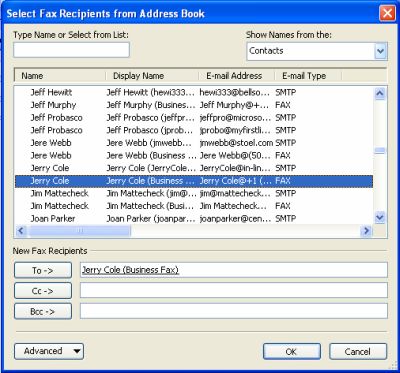The image size is (400, 373).
Task: Select the Jere Webb FAX row
Action: (194, 155)
